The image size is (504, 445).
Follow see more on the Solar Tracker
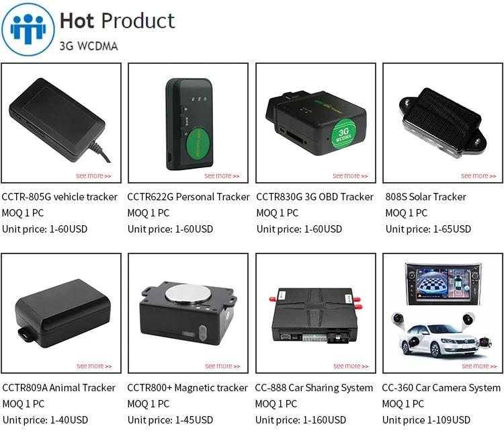tap(478, 176)
